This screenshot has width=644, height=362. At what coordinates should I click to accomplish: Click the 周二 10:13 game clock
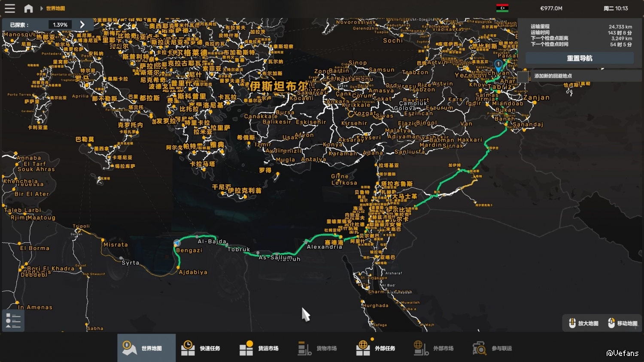coord(616,8)
